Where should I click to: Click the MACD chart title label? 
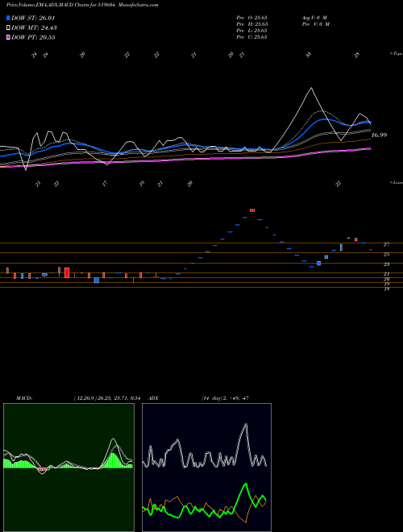pyautogui.click(x=23, y=398)
